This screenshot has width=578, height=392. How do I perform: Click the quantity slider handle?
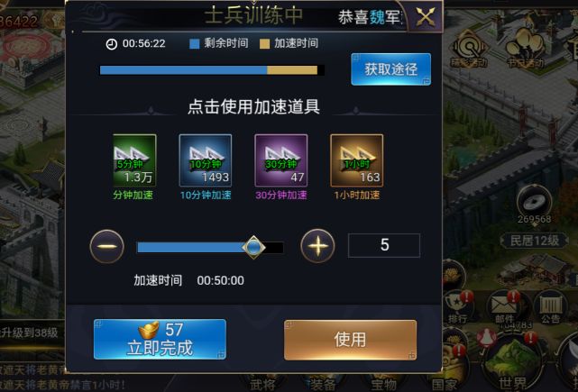(x=253, y=247)
